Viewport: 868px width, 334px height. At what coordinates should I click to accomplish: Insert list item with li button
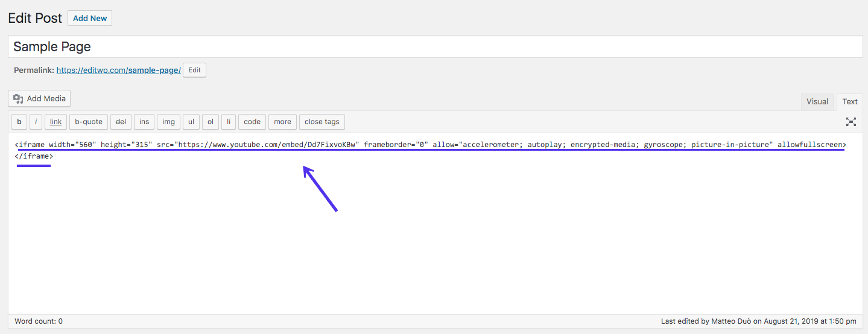229,122
